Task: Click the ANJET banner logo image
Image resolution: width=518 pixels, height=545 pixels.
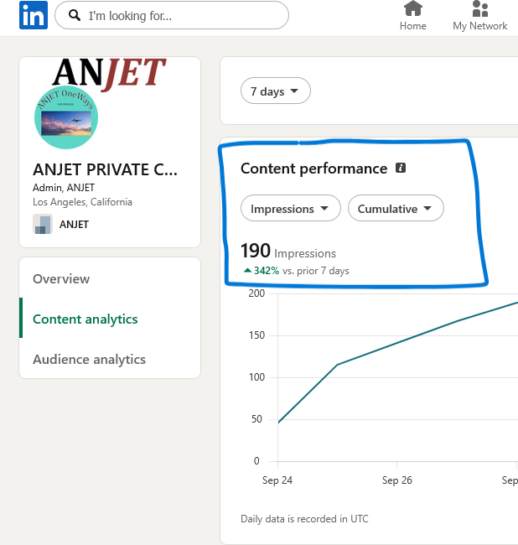Action: click(109, 73)
